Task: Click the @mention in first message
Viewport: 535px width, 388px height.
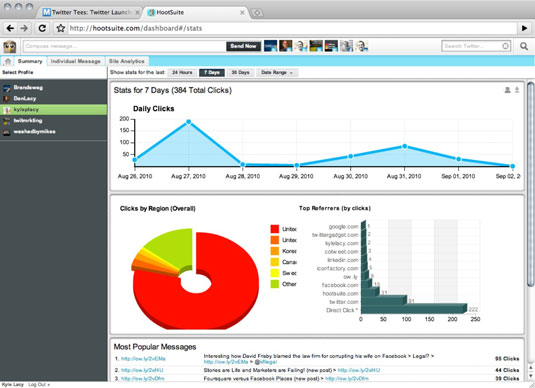Action: [265, 362]
